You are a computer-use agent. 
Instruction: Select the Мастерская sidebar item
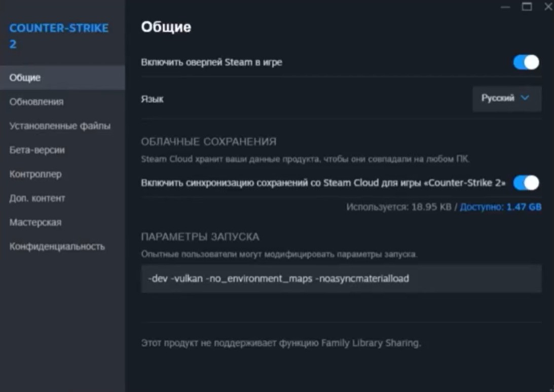tap(35, 222)
